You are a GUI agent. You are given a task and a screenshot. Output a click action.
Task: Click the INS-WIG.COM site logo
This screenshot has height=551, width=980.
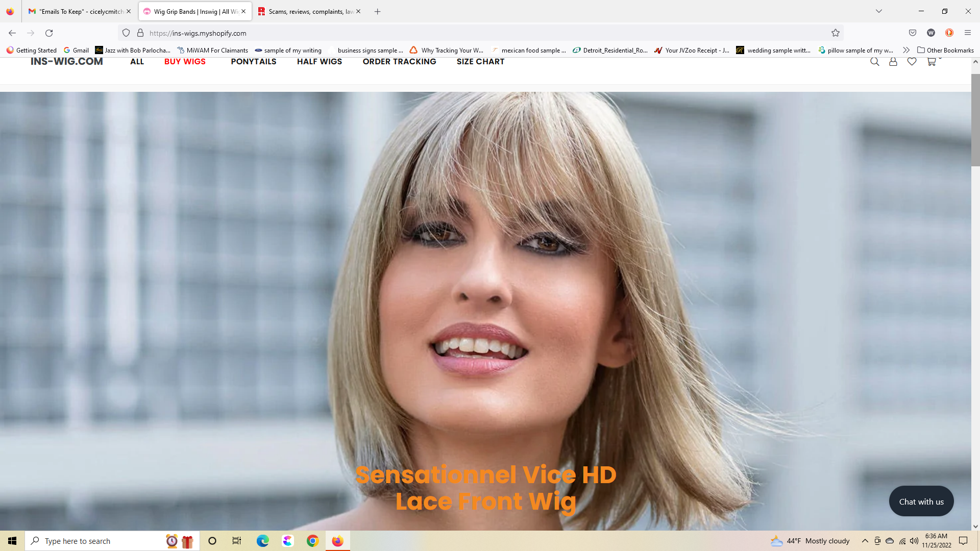point(67,62)
